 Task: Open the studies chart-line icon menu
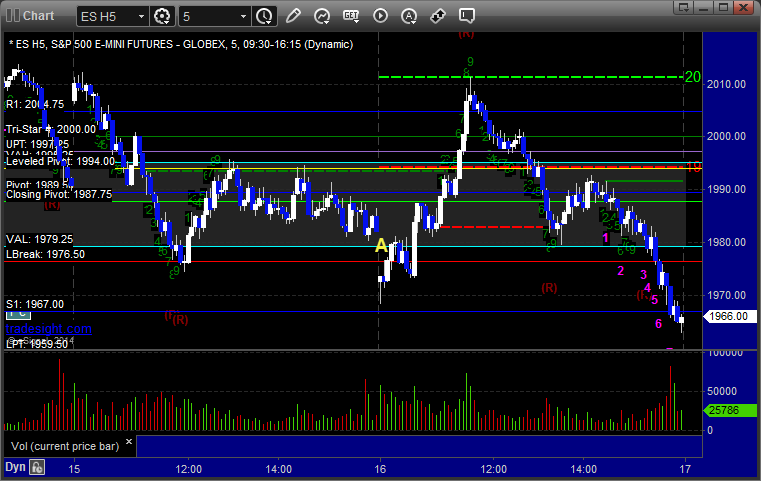(322, 16)
